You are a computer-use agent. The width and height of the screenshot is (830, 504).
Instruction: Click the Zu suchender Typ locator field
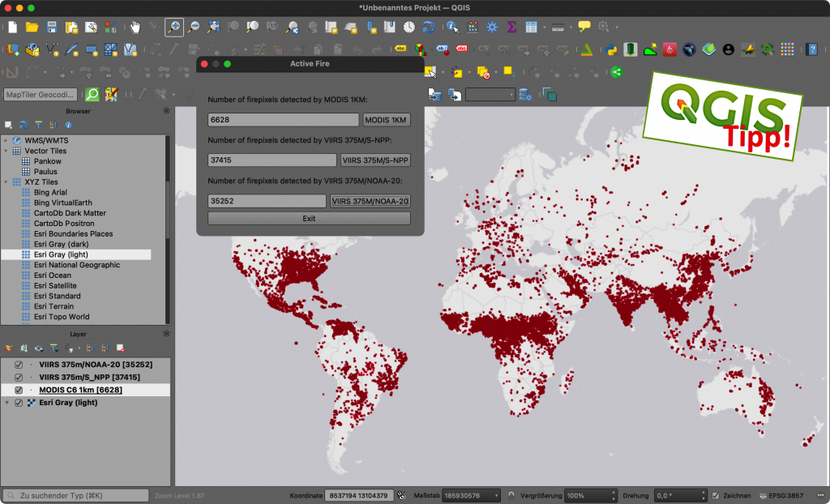75,496
